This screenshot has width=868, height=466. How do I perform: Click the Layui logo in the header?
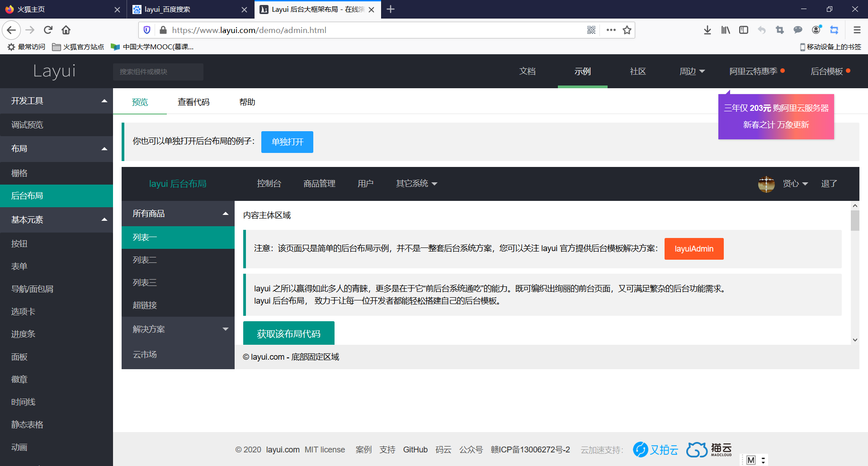[54, 71]
